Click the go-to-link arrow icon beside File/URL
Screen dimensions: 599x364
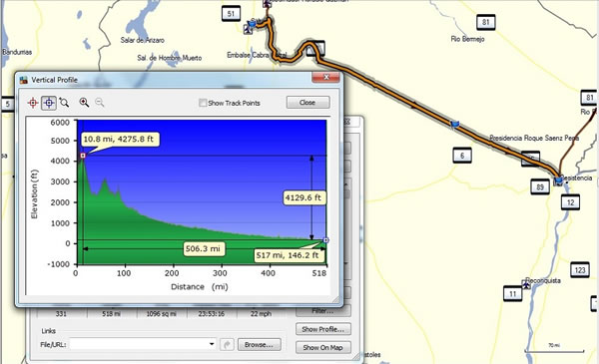point(227,344)
